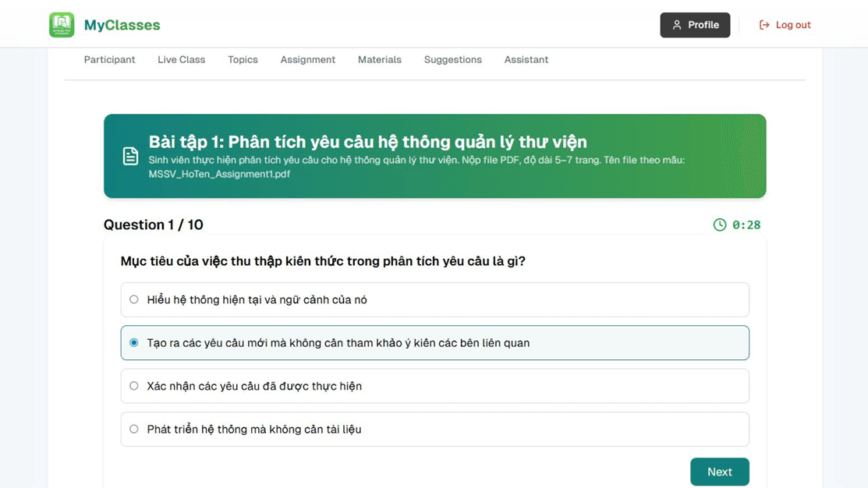Open the Assistant tab
The width and height of the screenshot is (868, 488).
tap(526, 60)
